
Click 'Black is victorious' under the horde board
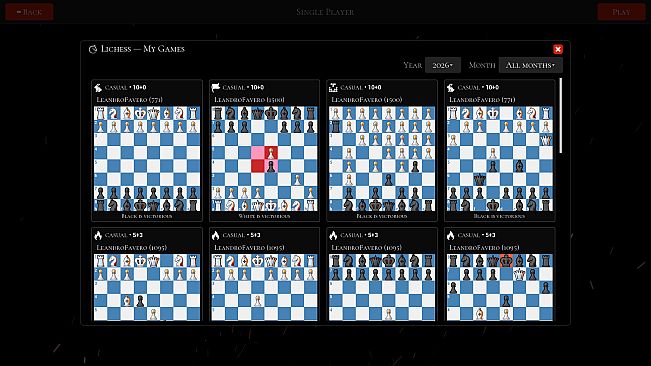382,216
